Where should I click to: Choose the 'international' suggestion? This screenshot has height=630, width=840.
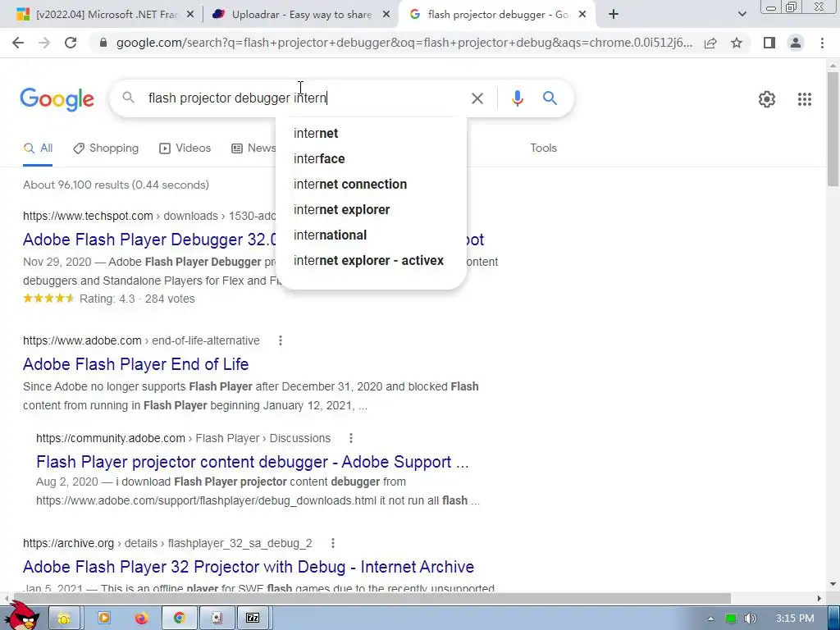click(330, 235)
